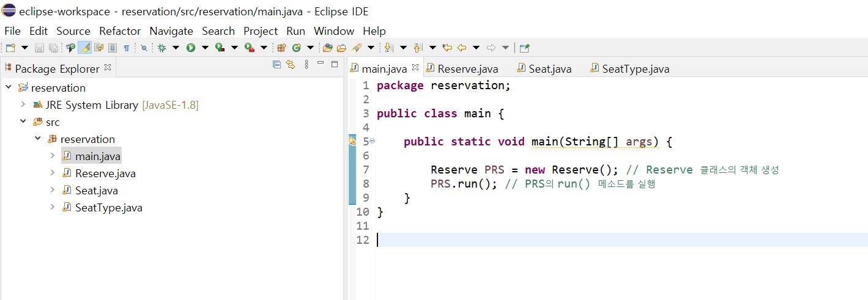The height and width of the screenshot is (300, 868).
Task: Open the Refactor menu
Action: coord(120,31)
